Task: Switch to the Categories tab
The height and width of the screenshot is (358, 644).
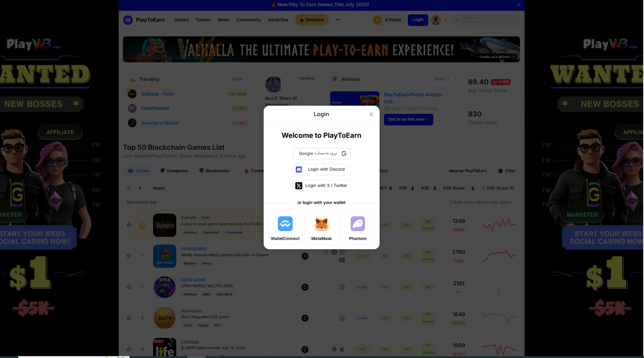Action: coord(174,171)
